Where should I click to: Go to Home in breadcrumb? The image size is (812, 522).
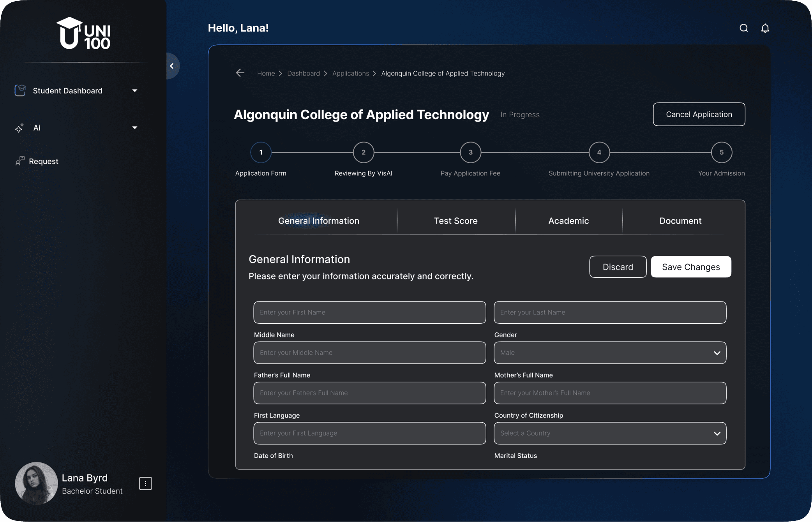pos(266,73)
